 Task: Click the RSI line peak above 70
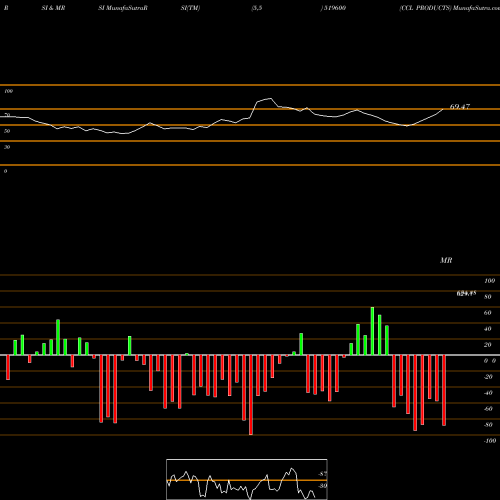[270, 99]
